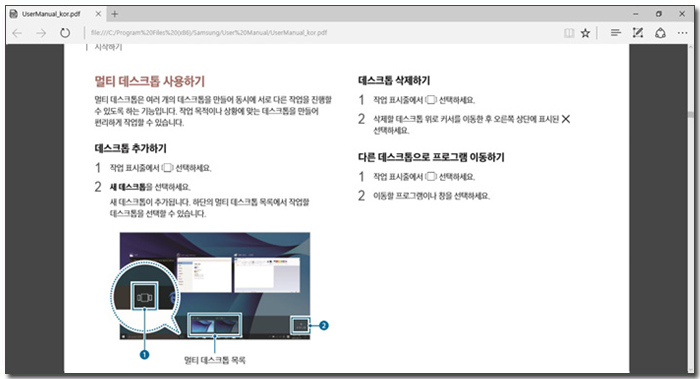The height and width of the screenshot is (379, 700).
Task: Refresh the UserManual_kor.pdf page
Action: [x=65, y=33]
